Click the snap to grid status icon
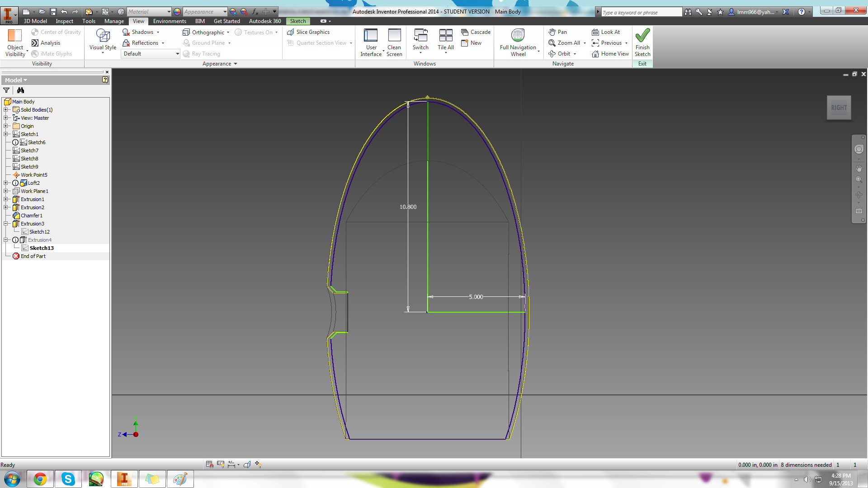 tap(209, 465)
